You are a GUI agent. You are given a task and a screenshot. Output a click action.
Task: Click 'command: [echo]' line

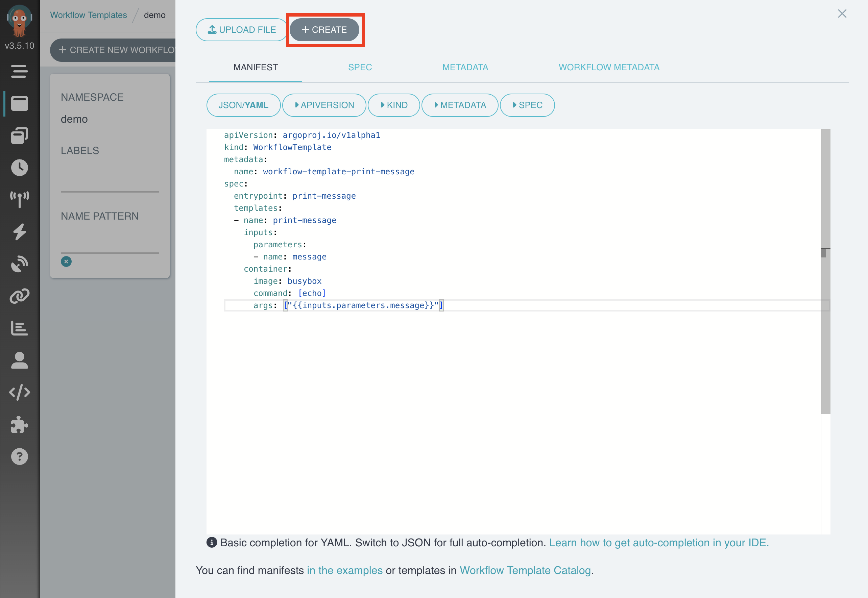[x=289, y=293]
